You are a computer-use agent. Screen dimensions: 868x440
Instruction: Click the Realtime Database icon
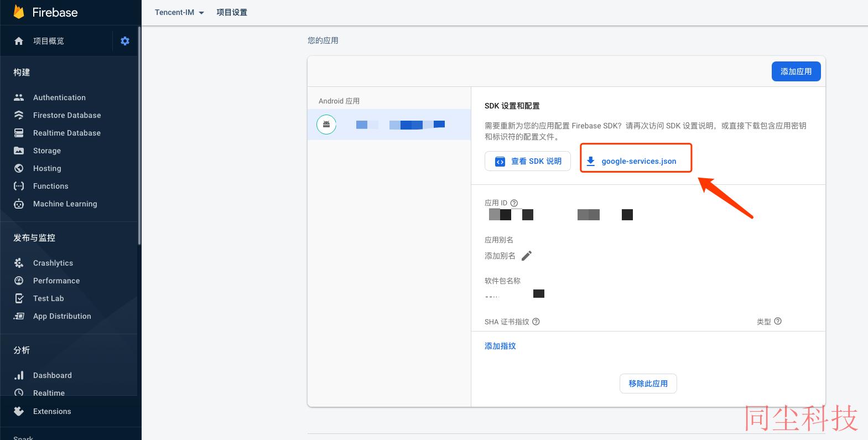click(x=19, y=133)
